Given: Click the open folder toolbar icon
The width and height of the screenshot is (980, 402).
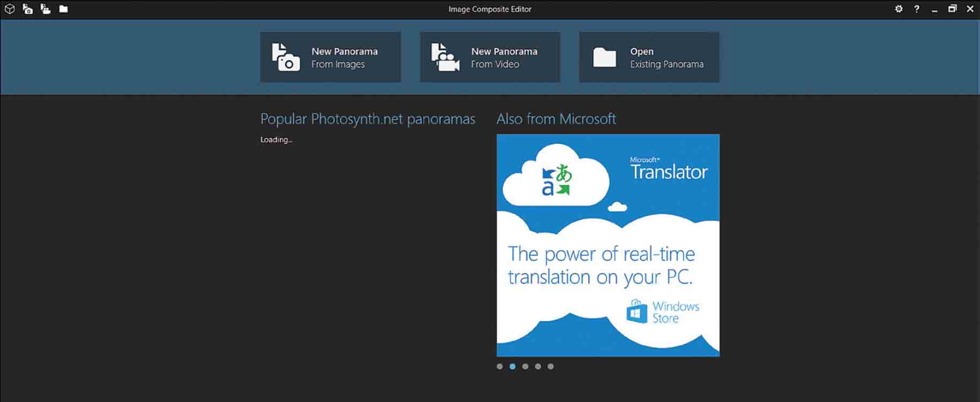Looking at the screenshot, I should point(63,9).
